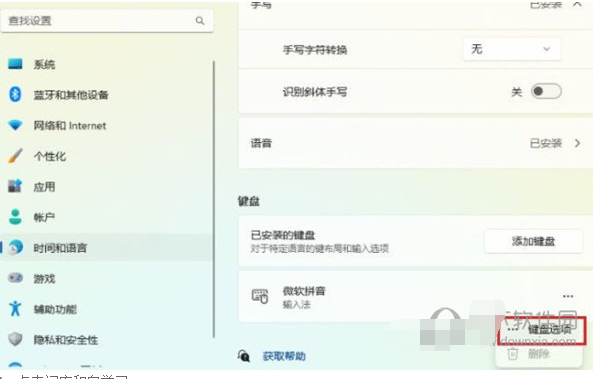The image size is (593, 379).
Task: Open 帐户 settings category
Action: [44, 217]
